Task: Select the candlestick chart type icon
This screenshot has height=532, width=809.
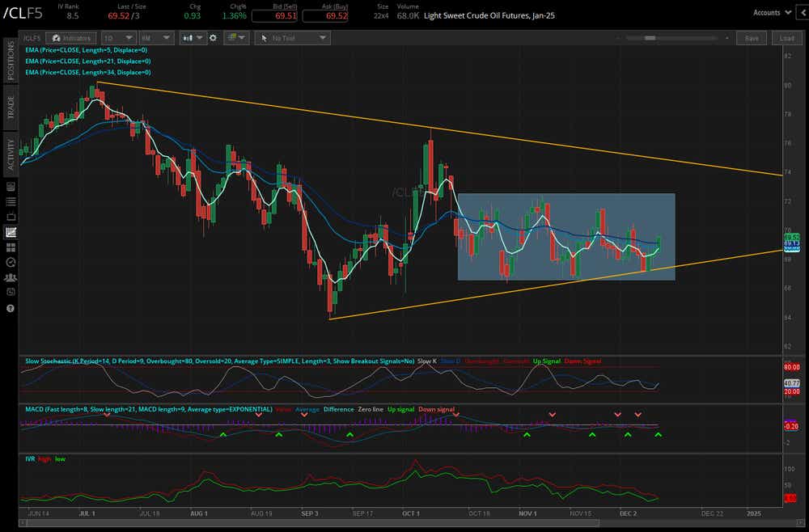Action: [186, 37]
